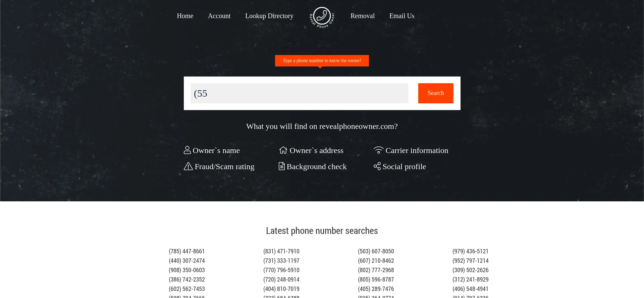Viewport: 644px width, 298px height.
Task: Open number (309) 502-2626
Action: click(x=471, y=270)
